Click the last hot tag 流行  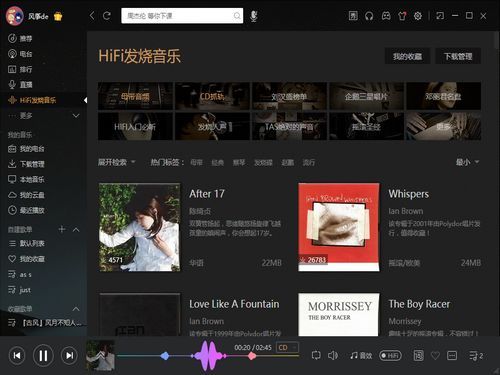[x=309, y=163]
